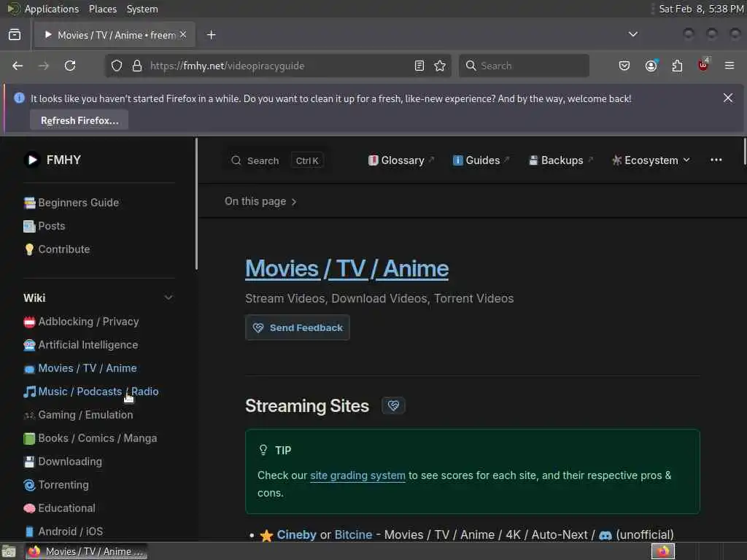Open the uBlock Origin extension icon

click(703, 65)
